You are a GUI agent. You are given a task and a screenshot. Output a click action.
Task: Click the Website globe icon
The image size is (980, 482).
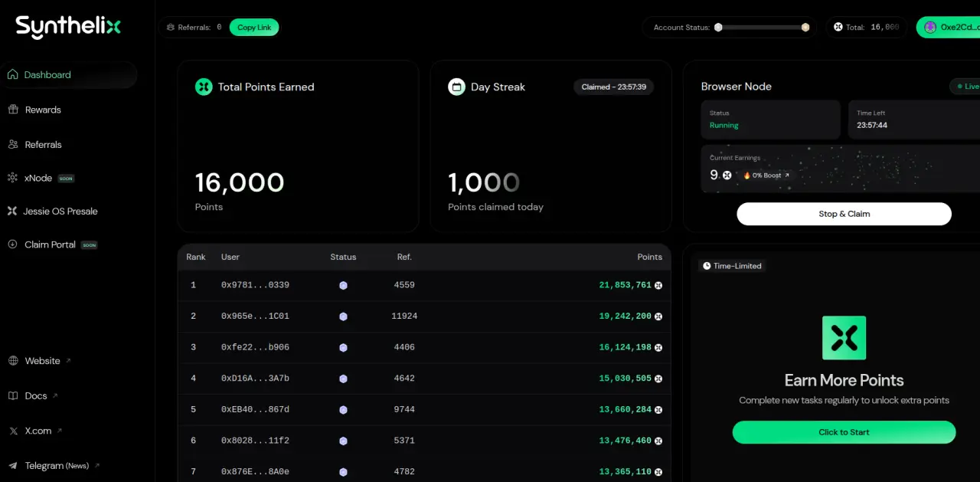13,361
